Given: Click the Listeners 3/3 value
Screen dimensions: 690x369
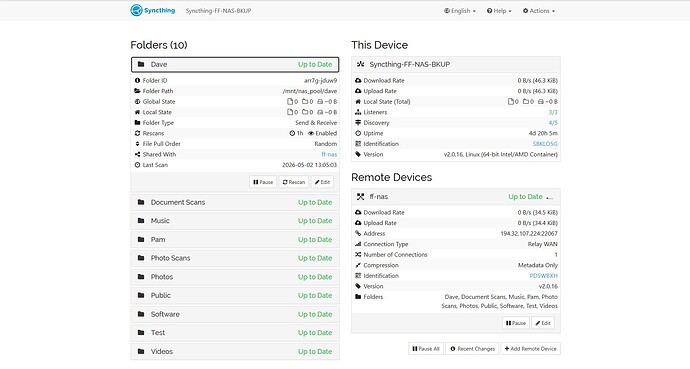Looking at the screenshot, I should tap(553, 112).
